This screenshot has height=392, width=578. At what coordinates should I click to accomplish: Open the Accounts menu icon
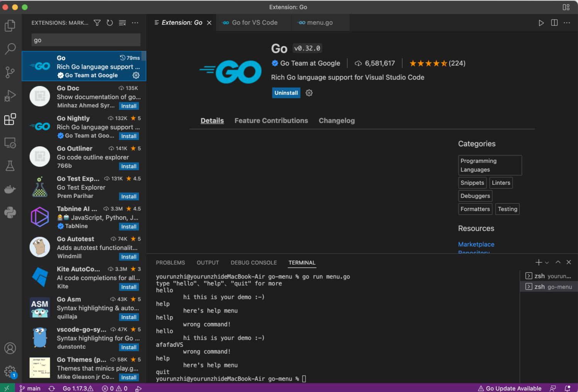10,348
